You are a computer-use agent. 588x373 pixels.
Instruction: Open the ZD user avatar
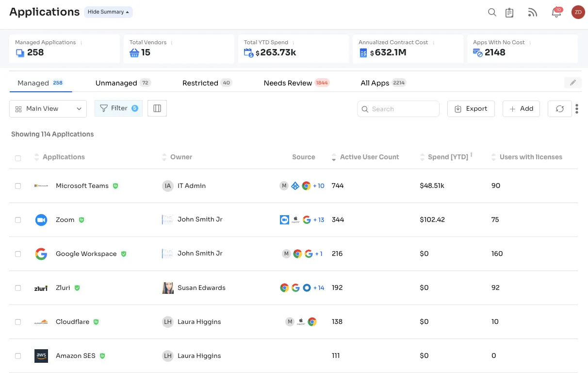[x=578, y=13]
